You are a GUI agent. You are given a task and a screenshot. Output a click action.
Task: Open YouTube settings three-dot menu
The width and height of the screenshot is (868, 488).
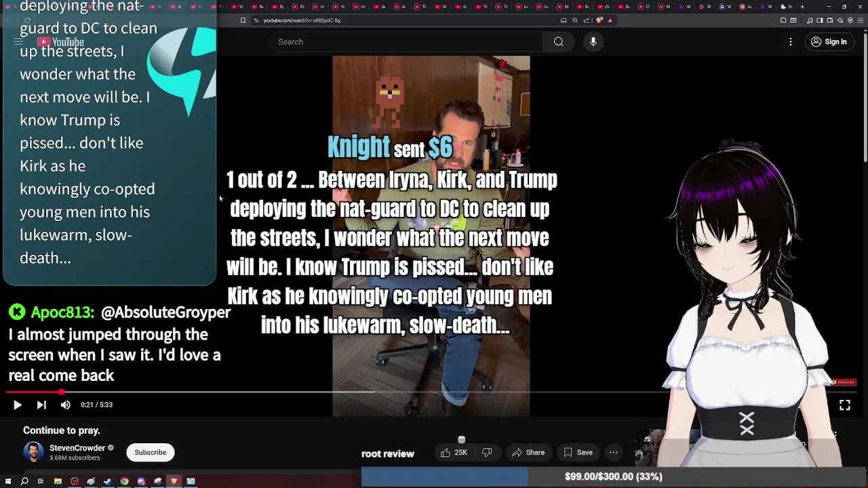click(791, 42)
